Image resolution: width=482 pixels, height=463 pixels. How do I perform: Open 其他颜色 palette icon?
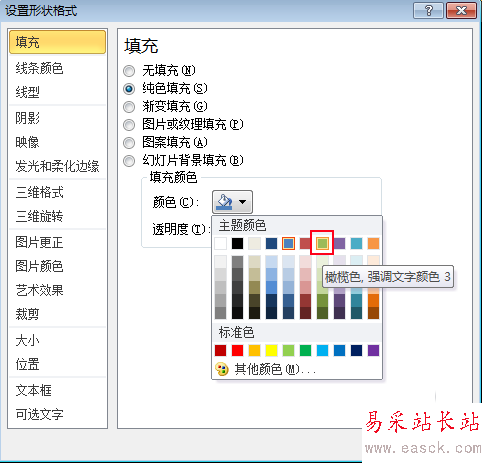click(x=222, y=369)
